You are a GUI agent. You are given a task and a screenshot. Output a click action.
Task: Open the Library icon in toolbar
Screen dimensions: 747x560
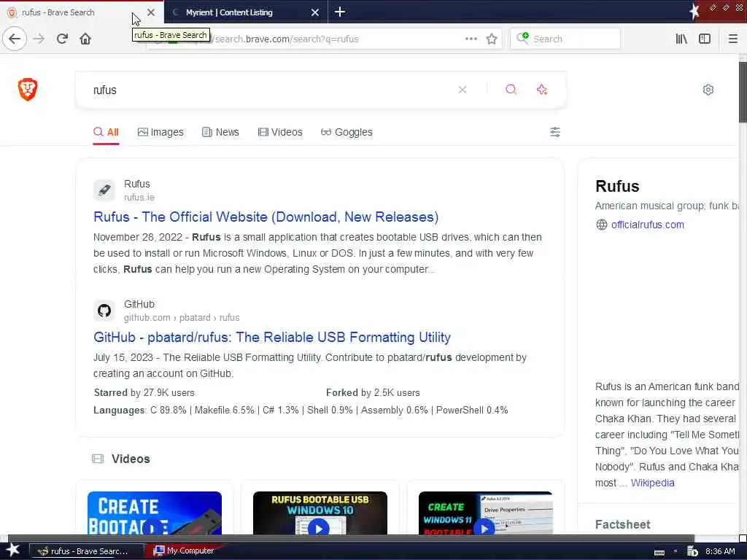tap(681, 39)
